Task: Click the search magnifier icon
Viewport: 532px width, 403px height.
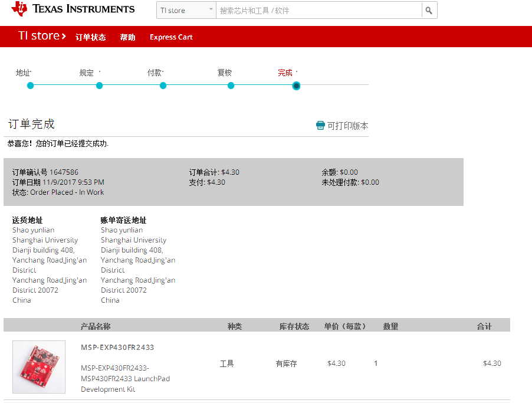Action: pyautogui.click(x=429, y=11)
